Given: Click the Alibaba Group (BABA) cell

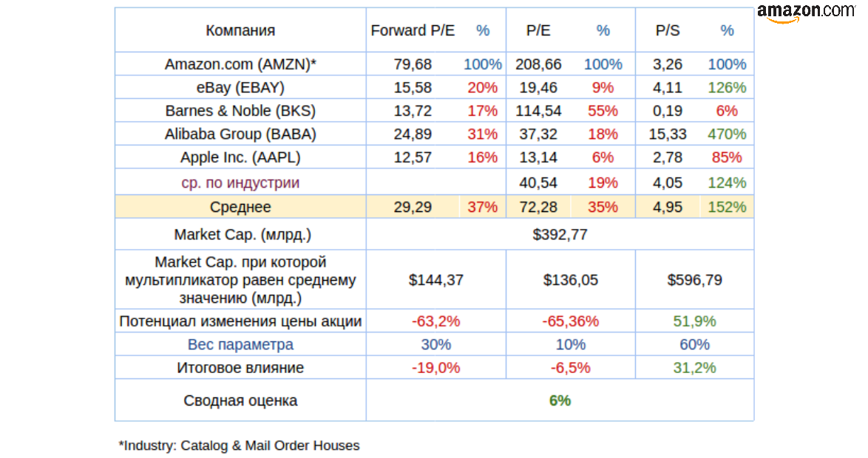Looking at the screenshot, I should [x=240, y=134].
